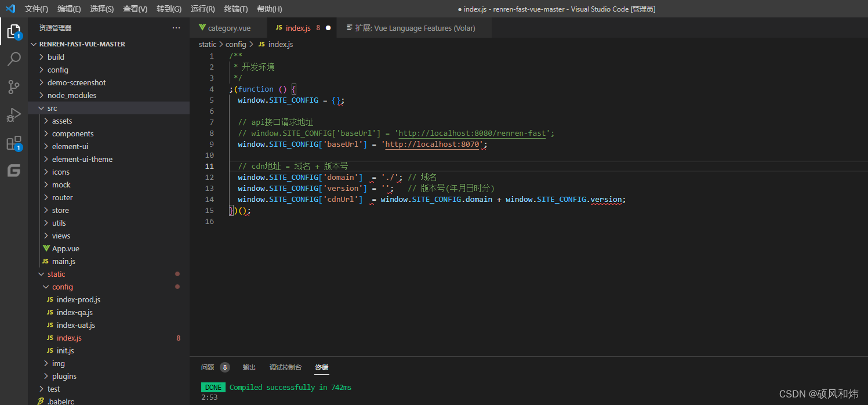The height and width of the screenshot is (405, 868).
Task: Click the VS Code logo icon
Action: pyautogui.click(x=10, y=9)
